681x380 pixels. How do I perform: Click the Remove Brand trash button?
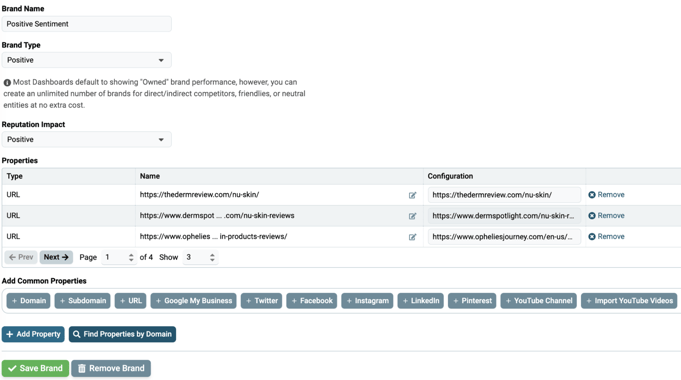tap(111, 368)
